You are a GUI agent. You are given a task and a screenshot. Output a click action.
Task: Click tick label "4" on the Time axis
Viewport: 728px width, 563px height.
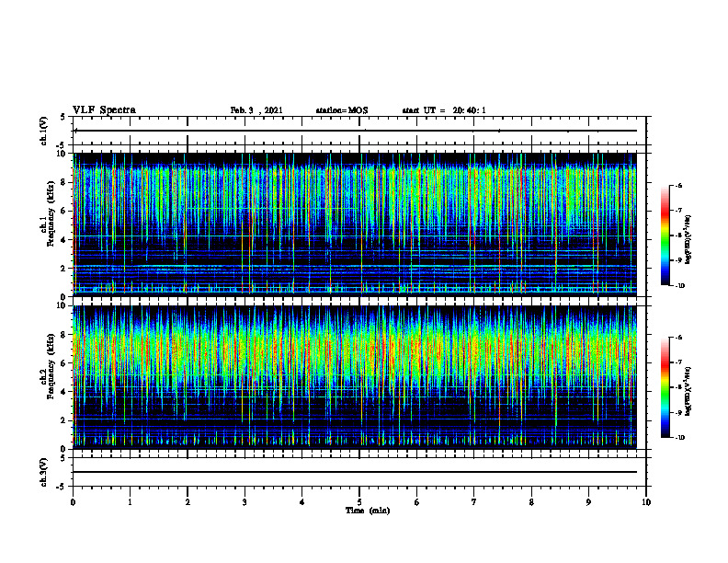click(302, 502)
